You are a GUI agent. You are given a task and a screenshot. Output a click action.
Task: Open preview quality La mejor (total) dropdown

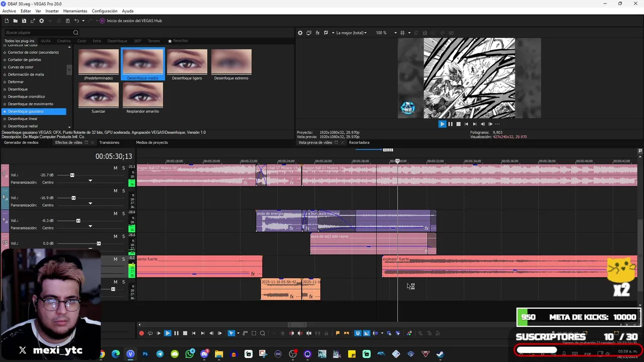pyautogui.click(x=352, y=33)
